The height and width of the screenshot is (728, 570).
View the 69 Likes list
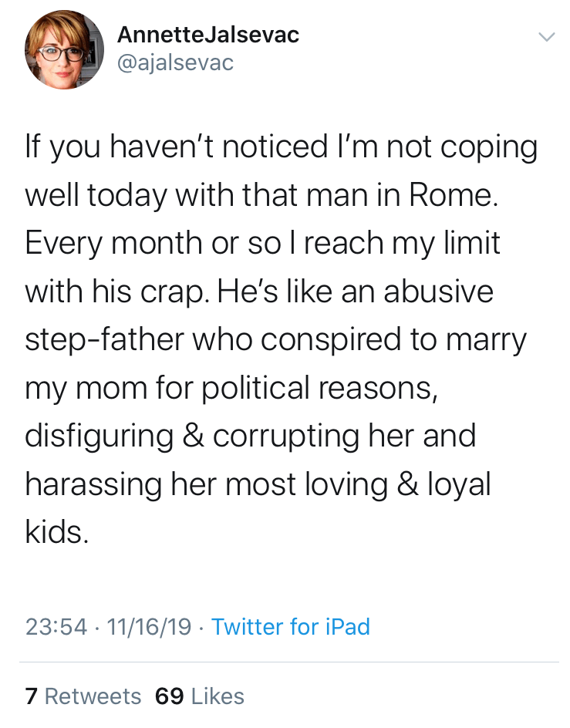pyautogui.click(x=200, y=696)
